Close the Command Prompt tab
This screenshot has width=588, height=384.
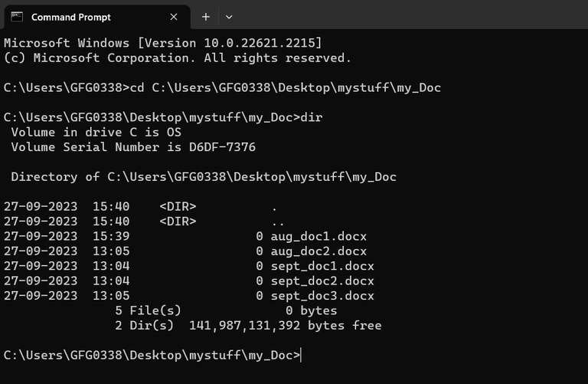click(174, 16)
